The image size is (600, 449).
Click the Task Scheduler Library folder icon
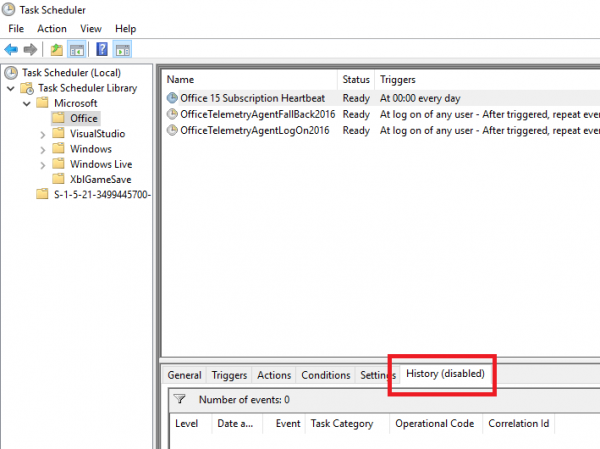[27, 88]
